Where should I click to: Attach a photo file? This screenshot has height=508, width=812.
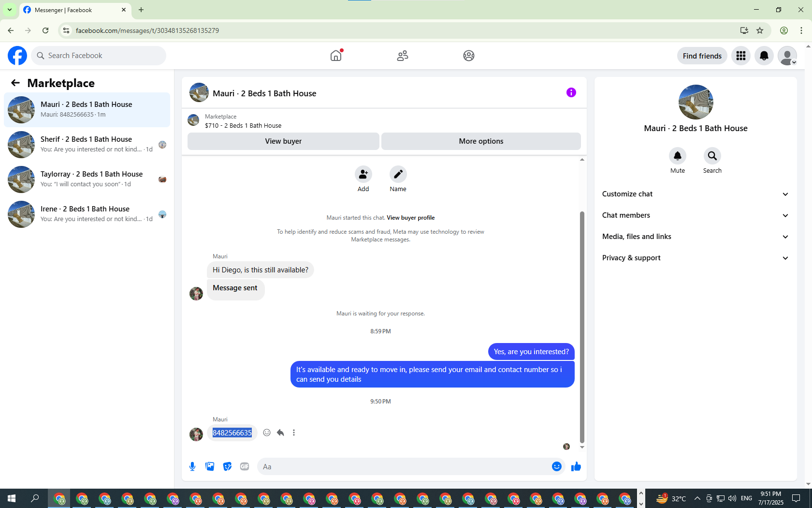[x=210, y=466]
